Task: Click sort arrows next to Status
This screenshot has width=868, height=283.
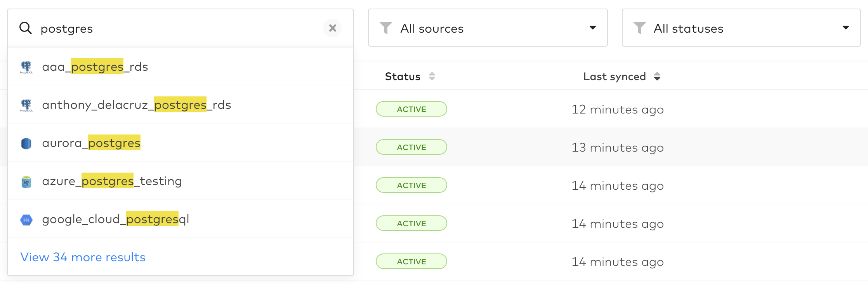Action: pos(432,76)
